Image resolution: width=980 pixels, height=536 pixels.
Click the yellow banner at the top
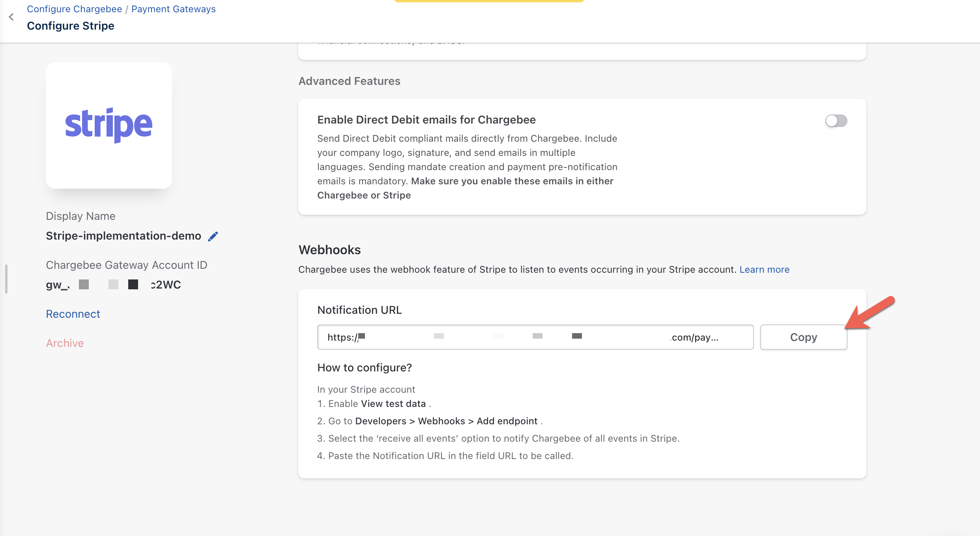(x=489, y=1)
